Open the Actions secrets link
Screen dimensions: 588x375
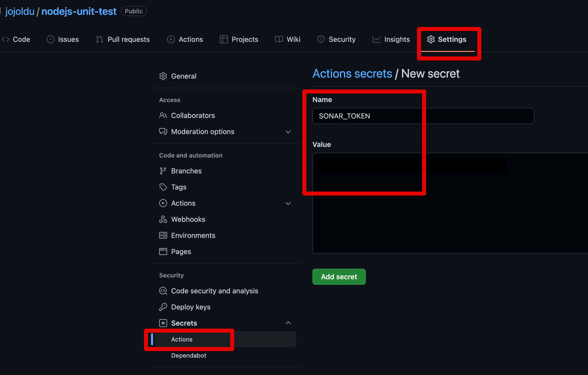tap(352, 73)
